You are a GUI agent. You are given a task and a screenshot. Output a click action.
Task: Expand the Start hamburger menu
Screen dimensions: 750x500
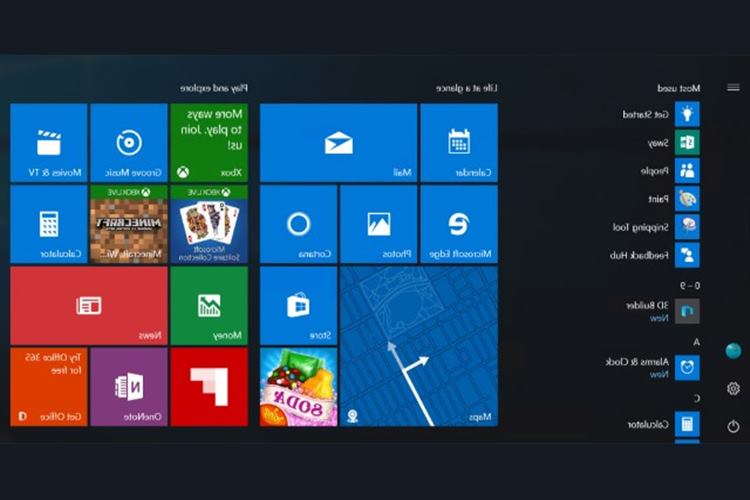pos(733,88)
